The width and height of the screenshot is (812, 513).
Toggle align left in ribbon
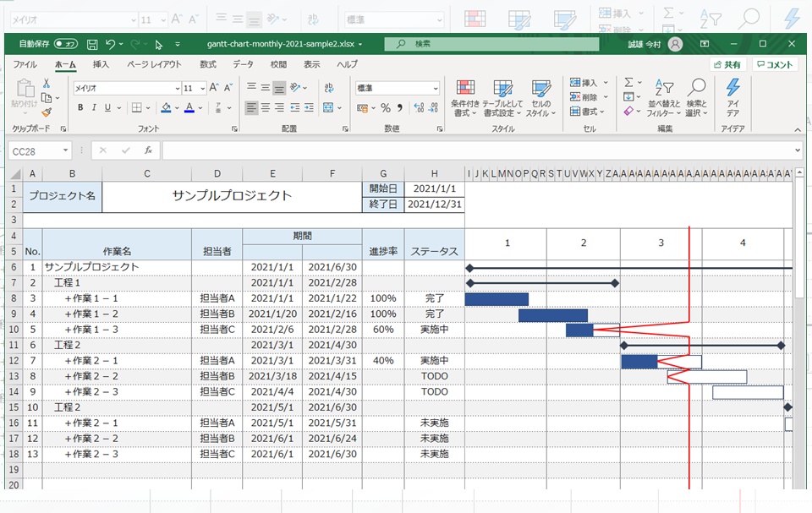(251, 107)
